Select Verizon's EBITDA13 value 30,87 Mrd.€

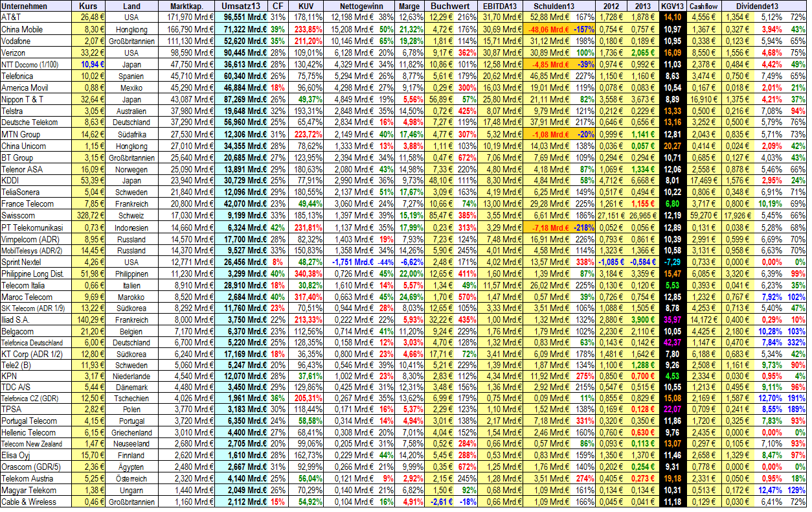tap(502, 52)
